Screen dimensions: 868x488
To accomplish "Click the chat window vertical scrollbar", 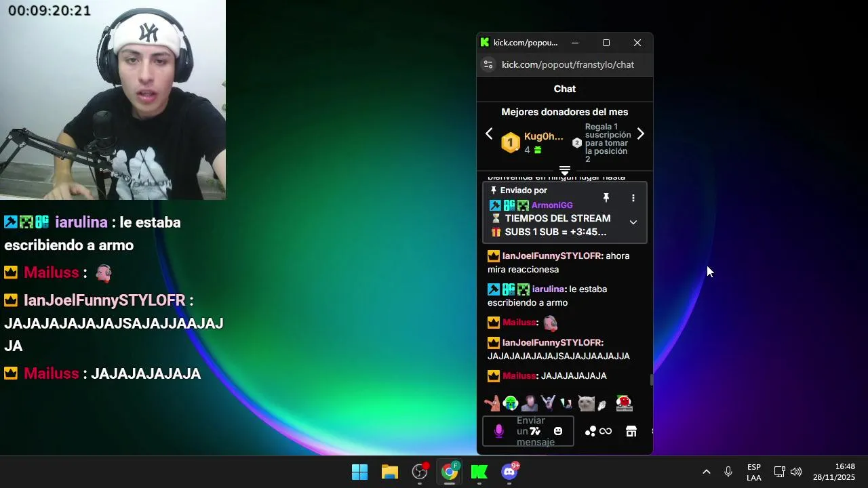I will 651,380.
